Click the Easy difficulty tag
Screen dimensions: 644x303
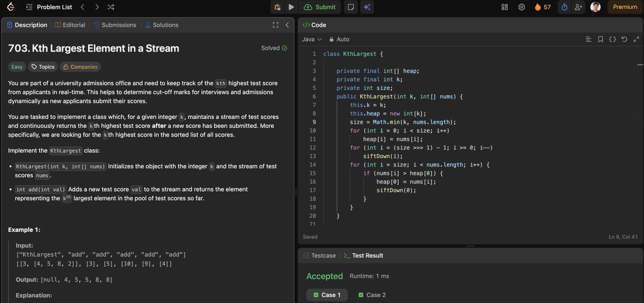pos(17,67)
